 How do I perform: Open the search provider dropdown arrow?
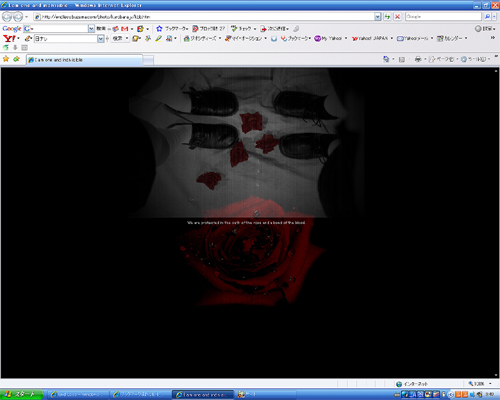tap(495, 16)
